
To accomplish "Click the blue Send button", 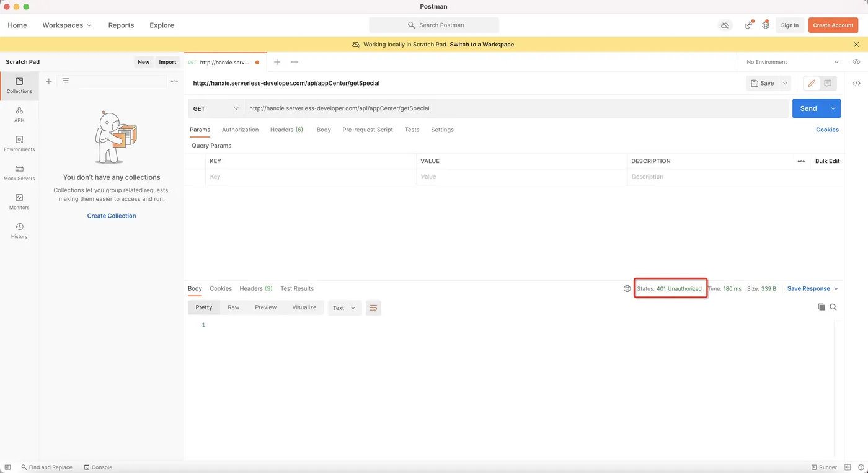I will pos(808,108).
